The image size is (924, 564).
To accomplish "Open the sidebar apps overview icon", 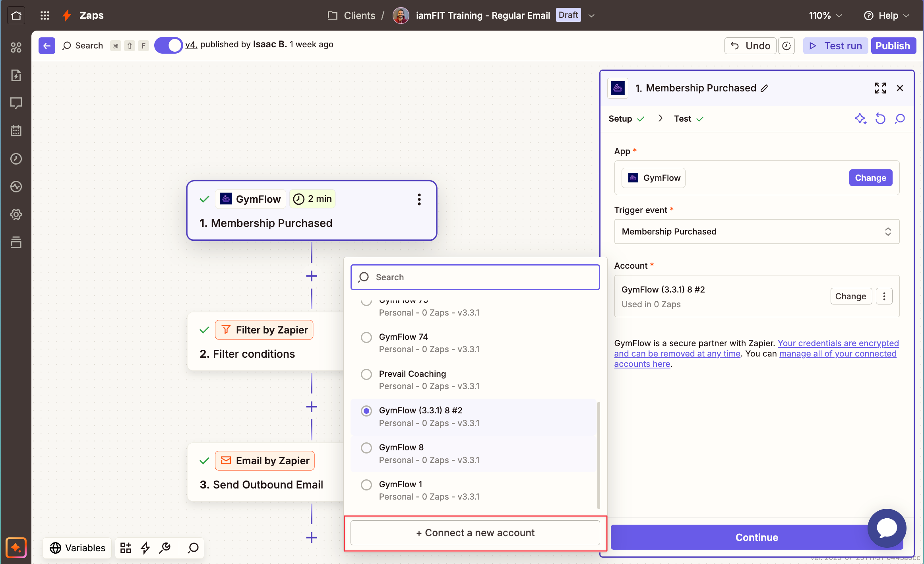I will pyautogui.click(x=16, y=48).
